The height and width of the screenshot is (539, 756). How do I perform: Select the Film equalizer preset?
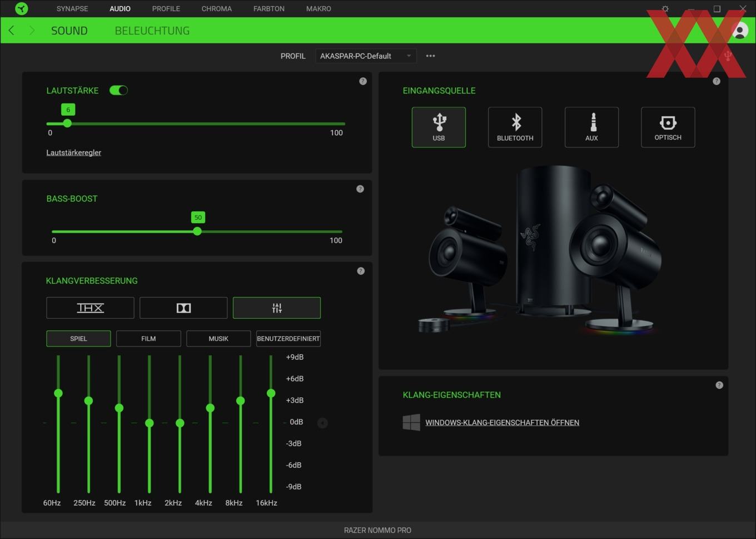148,338
